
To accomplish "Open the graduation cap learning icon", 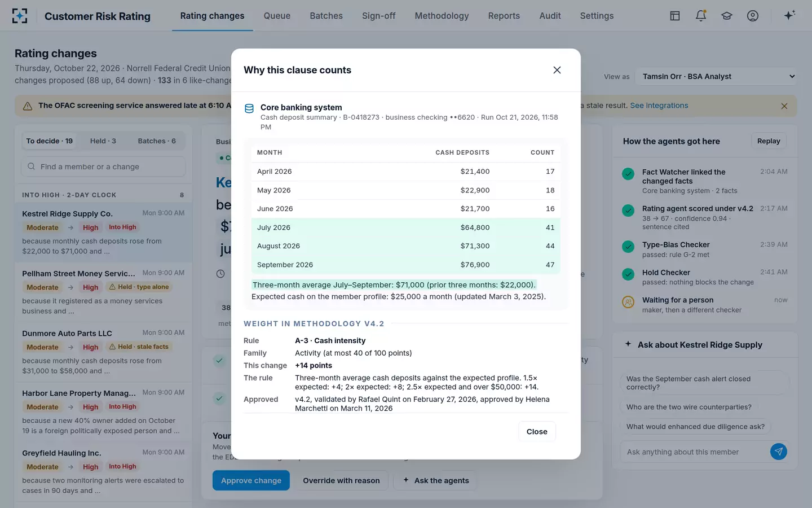I will click(x=727, y=16).
